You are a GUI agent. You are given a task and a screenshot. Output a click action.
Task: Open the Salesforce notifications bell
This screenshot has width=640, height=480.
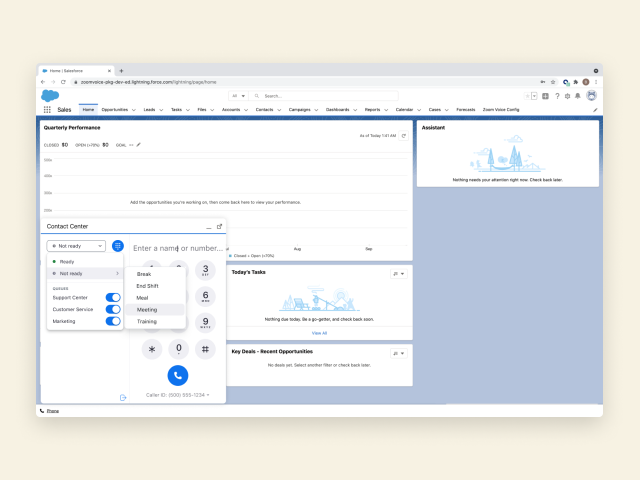578,96
